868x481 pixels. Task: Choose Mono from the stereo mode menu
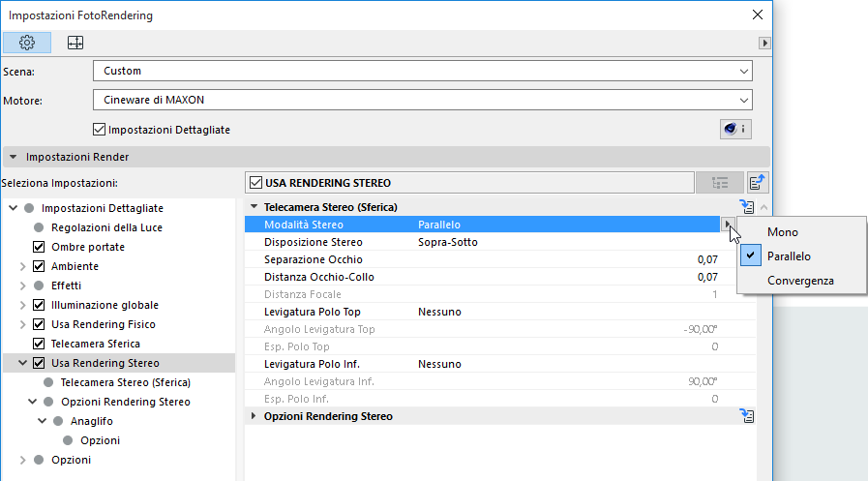tap(782, 232)
